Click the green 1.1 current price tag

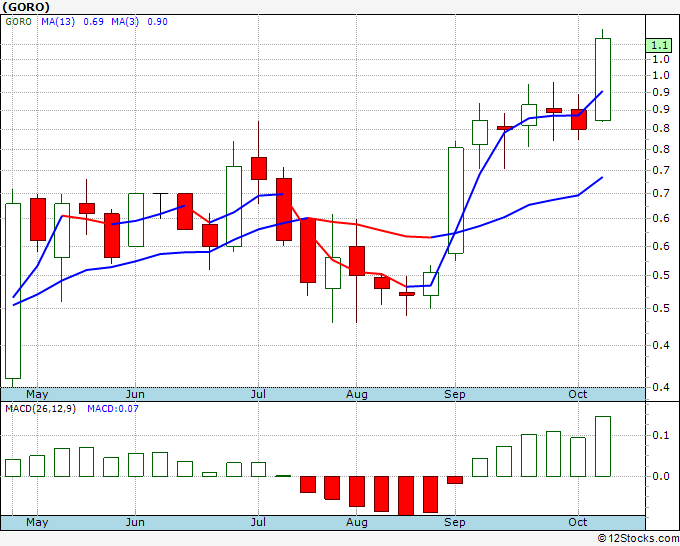[x=659, y=46]
